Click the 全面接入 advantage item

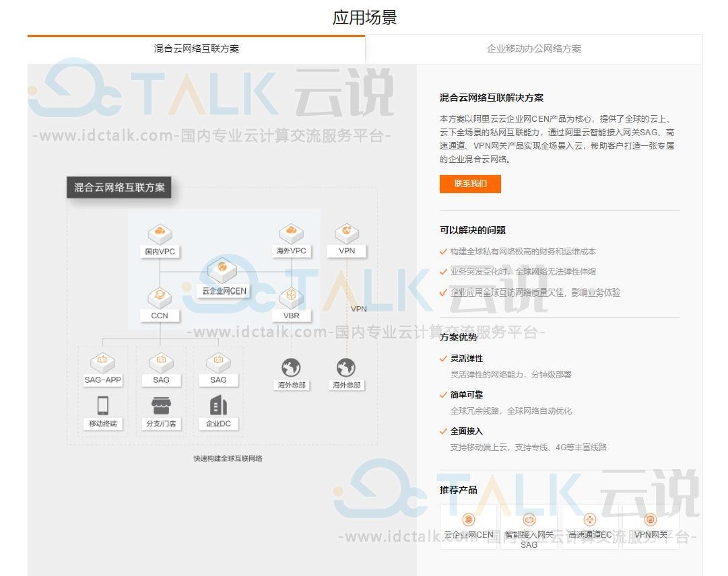(x=467, y=431)
